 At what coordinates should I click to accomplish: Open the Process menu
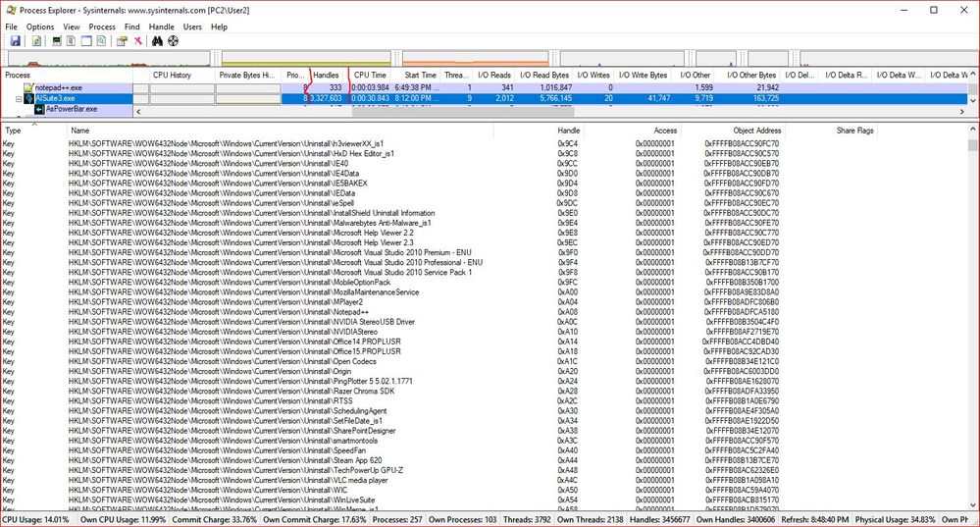[x=102, y=26]
